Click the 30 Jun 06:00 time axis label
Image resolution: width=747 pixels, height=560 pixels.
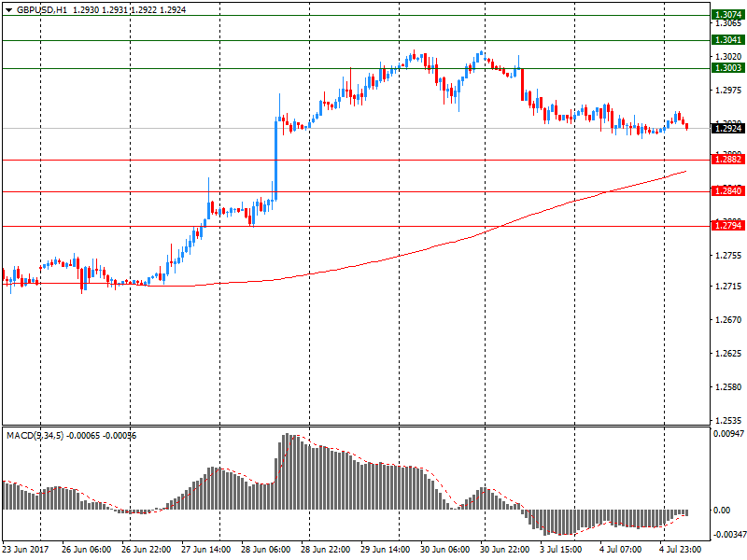pyautogui.click(x=445, y=550)
